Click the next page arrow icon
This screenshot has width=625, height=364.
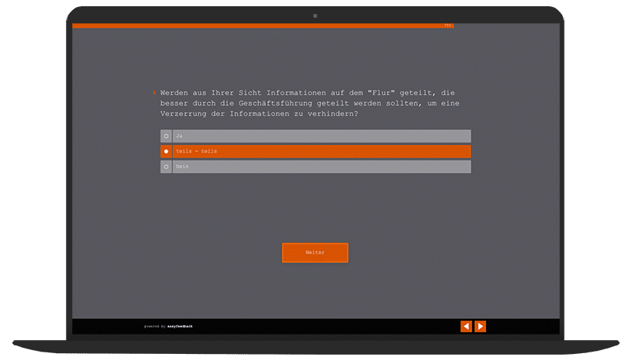pos(480,326)
